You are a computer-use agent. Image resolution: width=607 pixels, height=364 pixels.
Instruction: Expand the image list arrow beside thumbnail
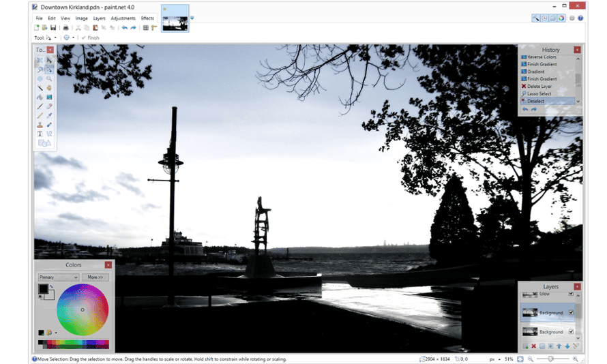192,18
